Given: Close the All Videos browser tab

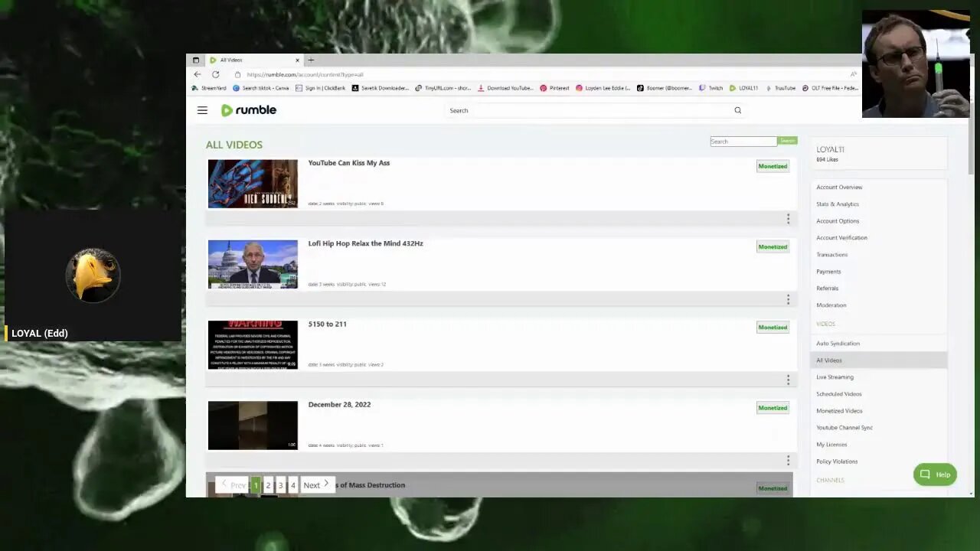Looking at the screenshot, I should point(297,60).
